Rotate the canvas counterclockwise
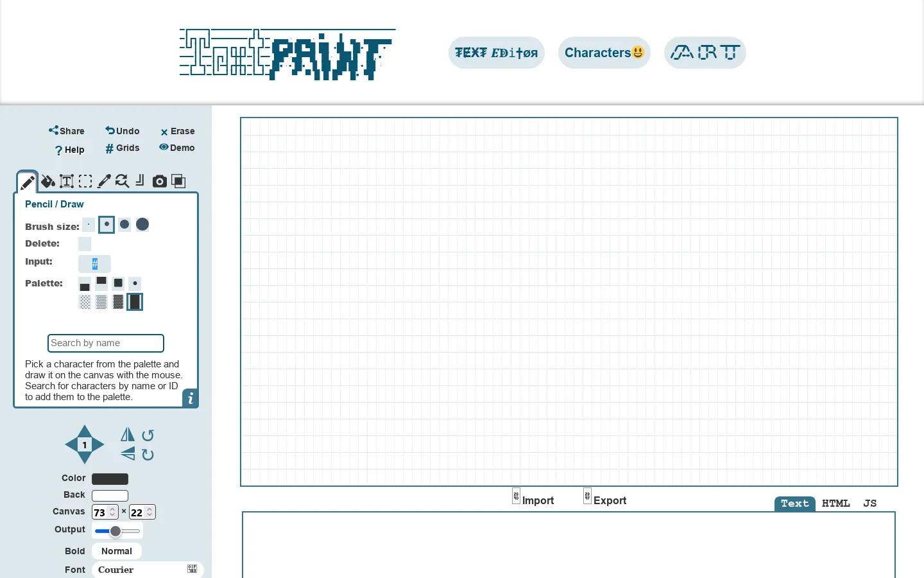Viewport: 924px width, 578px height. coord(148,435)
